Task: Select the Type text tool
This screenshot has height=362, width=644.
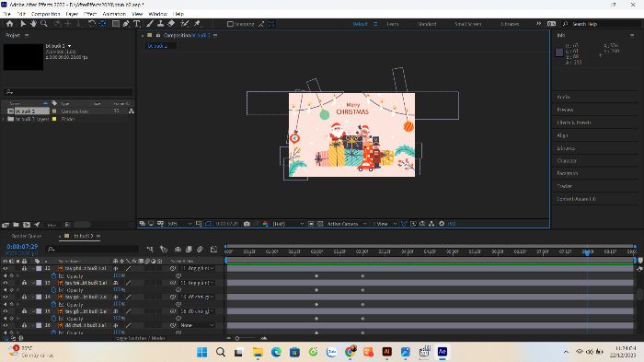Action: click(137, 24)
